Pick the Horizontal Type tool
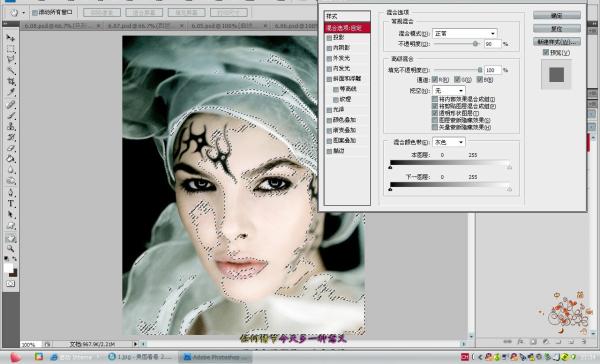Screen dimensions: 600x364 (10, 204)
